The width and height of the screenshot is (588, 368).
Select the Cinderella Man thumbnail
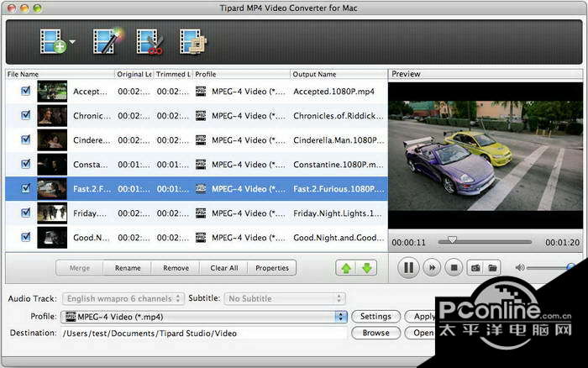coord(52,140)
